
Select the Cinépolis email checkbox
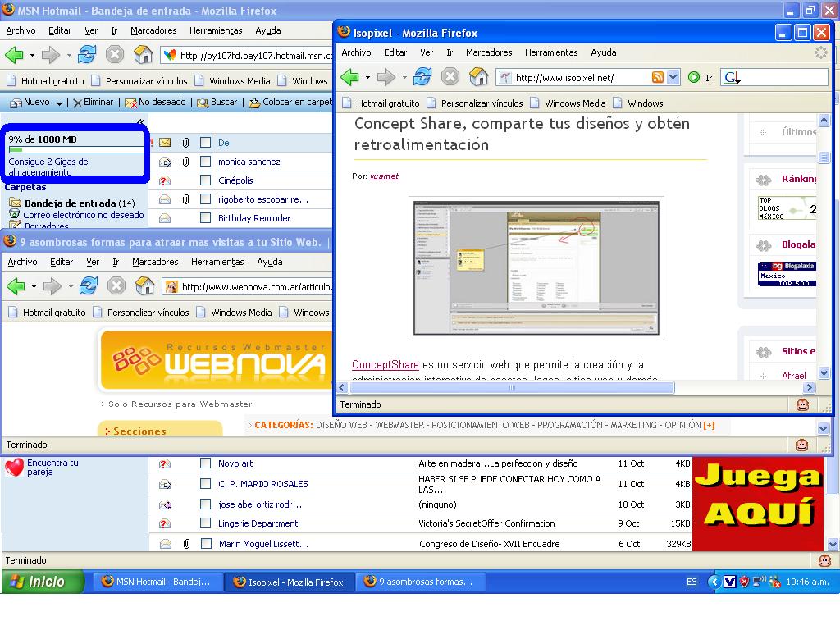pyautogui.click(x=205, y=180)
